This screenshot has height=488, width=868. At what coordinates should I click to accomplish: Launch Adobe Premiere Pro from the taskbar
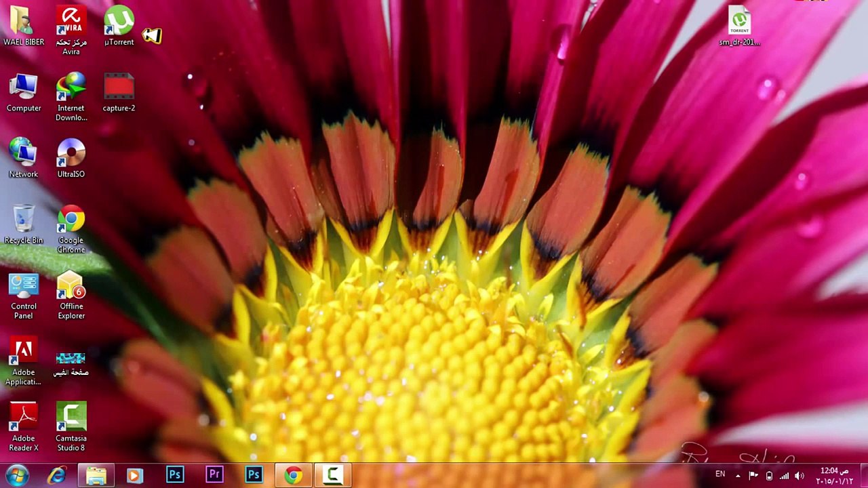tap(214, 476)
